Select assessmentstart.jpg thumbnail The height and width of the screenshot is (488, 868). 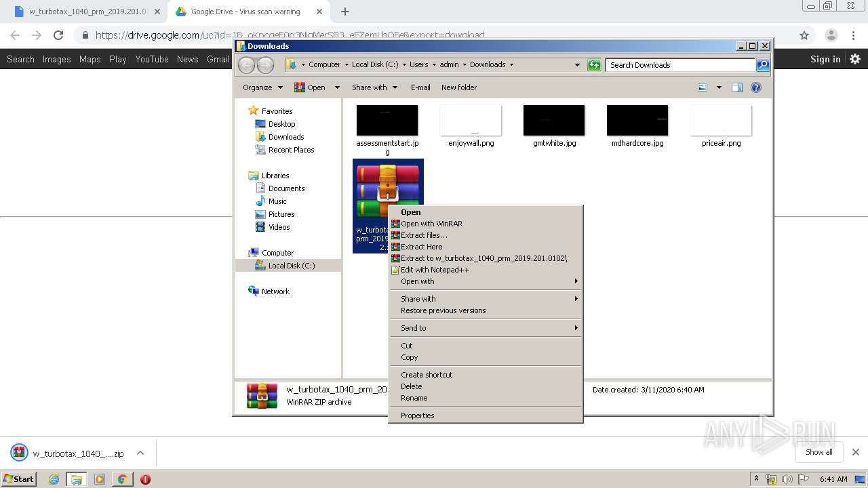click(387, 121)
